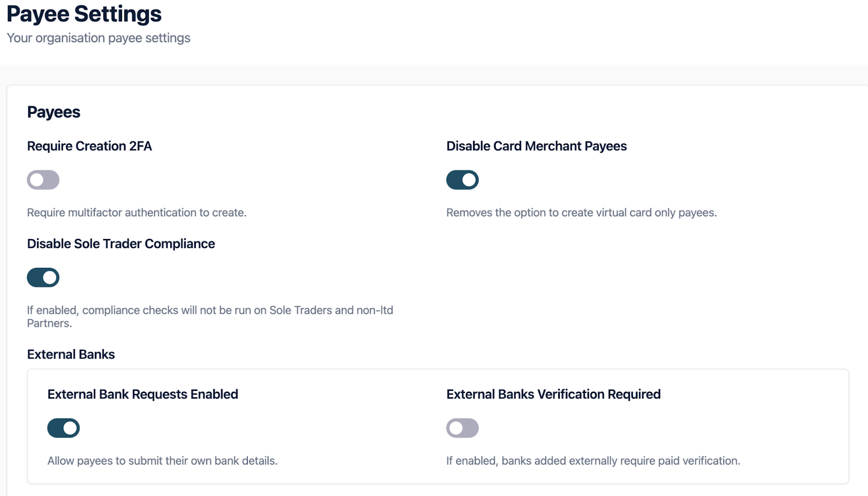The image size is (868, 496).
Task: Click the Disable Sole Trader Compliance label
Action: coord(121,244)
